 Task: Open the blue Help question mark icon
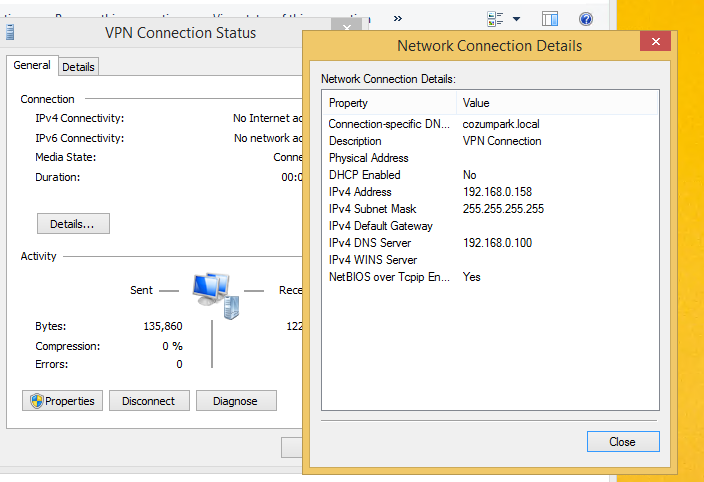tap(585, 19)
